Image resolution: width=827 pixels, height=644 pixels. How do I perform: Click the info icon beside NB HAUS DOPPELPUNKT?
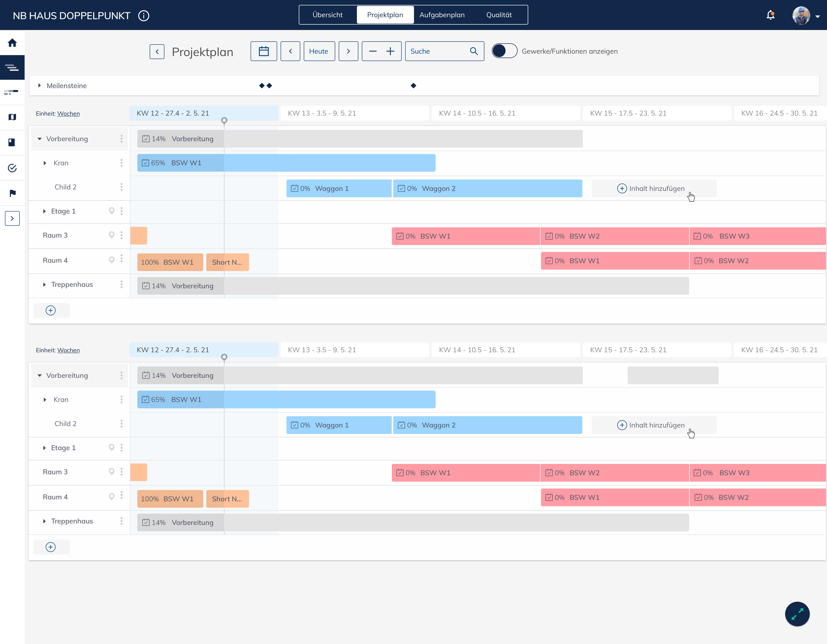click(x=144, y=16)
